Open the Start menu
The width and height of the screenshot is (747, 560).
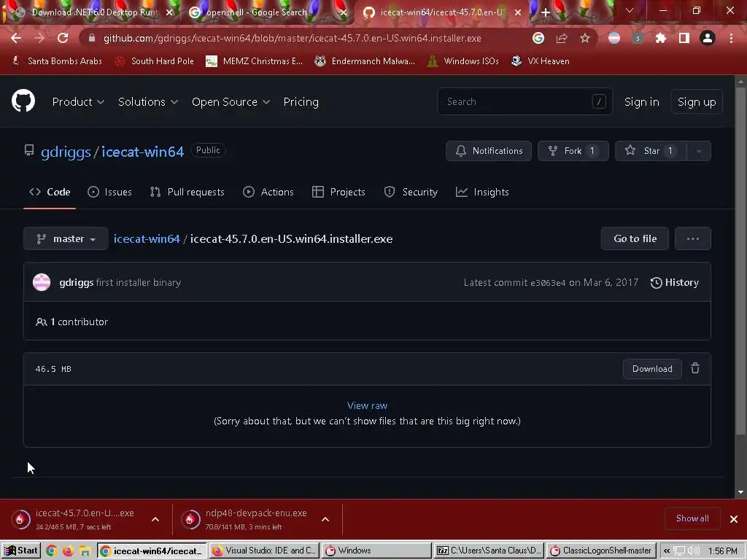pyautogui.click(x=21, y=551)
